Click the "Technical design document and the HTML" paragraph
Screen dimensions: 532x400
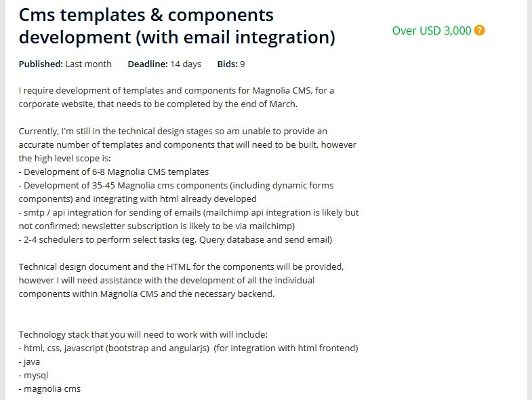[182, 280]
